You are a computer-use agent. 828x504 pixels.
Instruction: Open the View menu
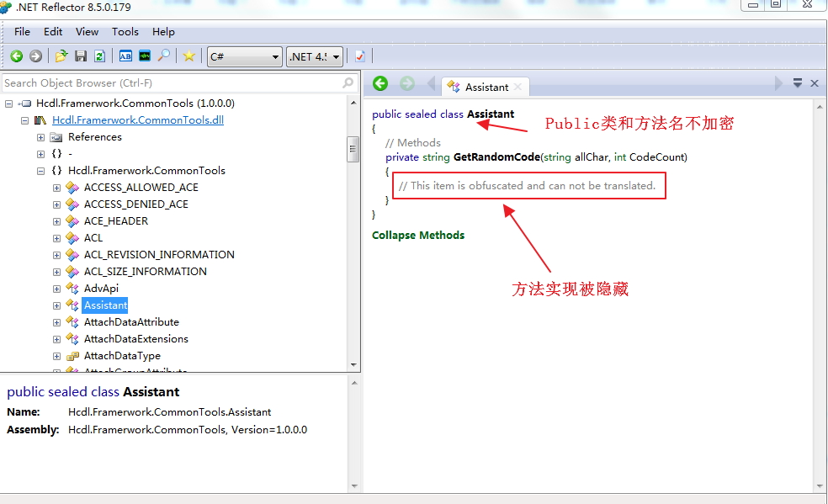88,32
